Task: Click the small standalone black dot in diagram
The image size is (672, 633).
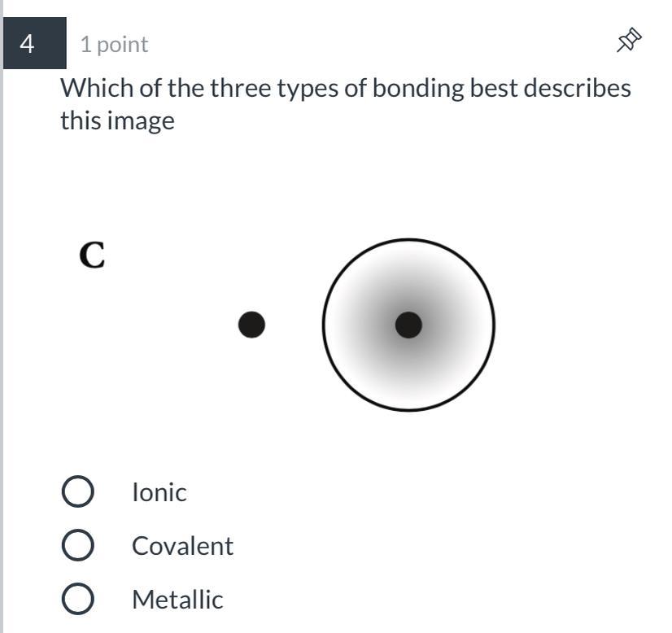Action: click(251, 325)
